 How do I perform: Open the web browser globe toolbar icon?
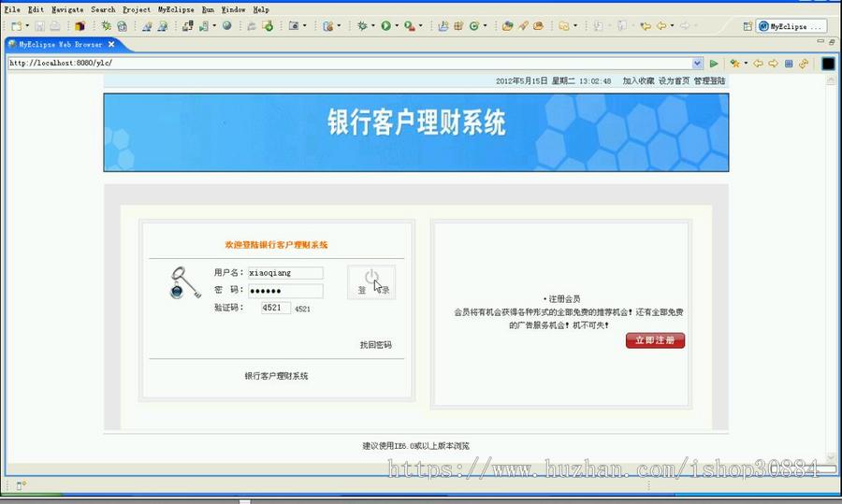click(x=122, y=26)
